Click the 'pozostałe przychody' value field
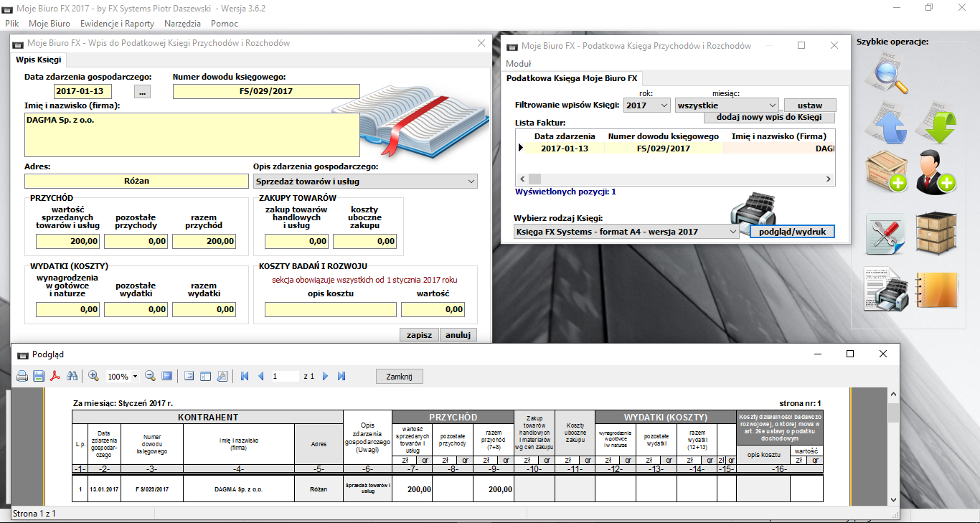The width and height of the screenshot is (980, 523). (x=136, y=242)
